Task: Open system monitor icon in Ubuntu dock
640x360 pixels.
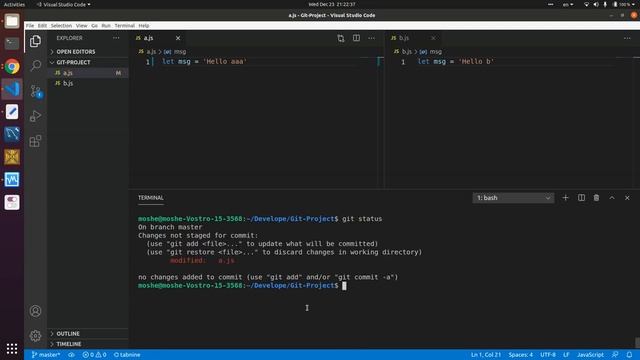Action: point(12,180)
